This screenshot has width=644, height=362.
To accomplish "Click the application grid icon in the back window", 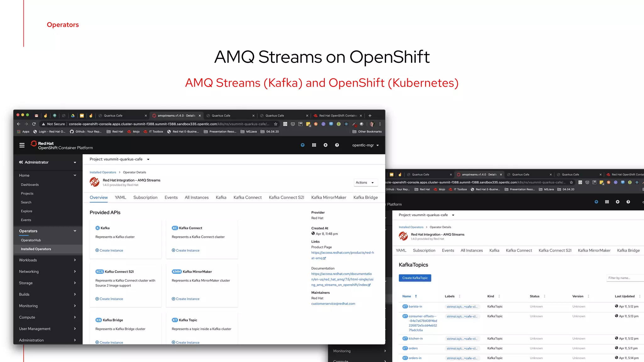I will (607, 202).
